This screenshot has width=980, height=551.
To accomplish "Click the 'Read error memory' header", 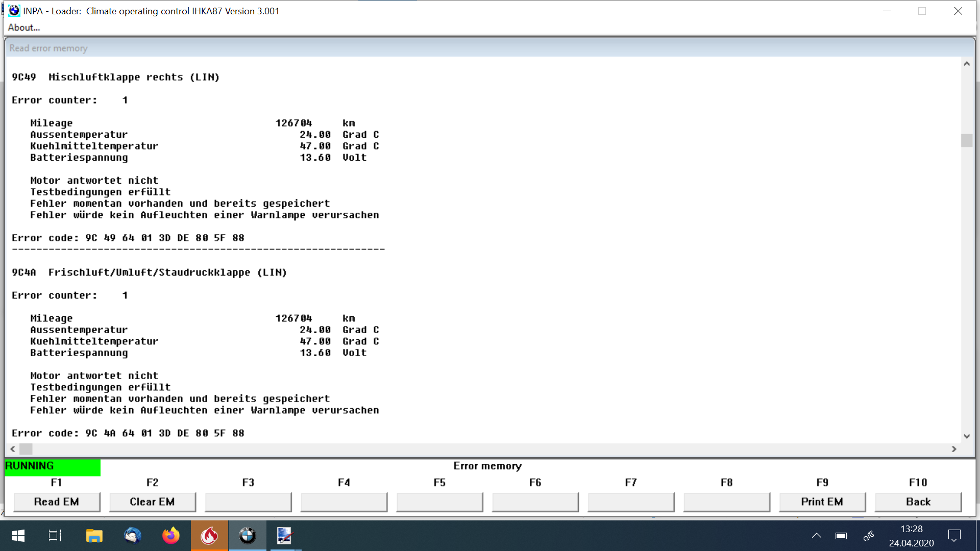I will coord(48,48).
